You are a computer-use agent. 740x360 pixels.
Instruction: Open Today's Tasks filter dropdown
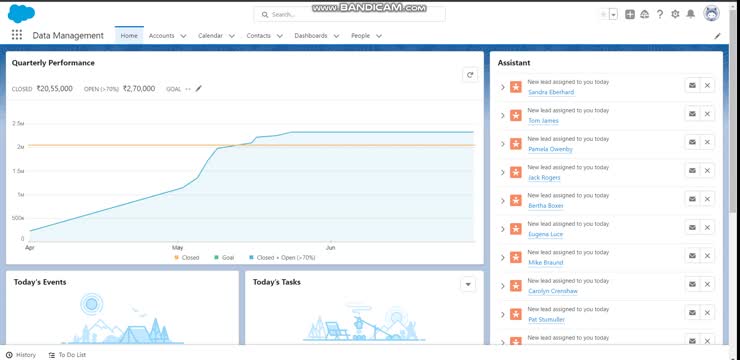click(468, 284)
